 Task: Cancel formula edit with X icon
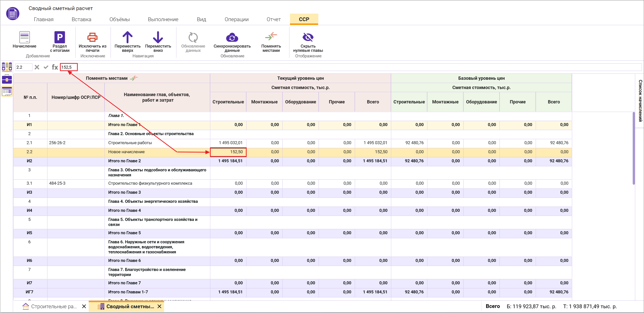tap(37, 67)
